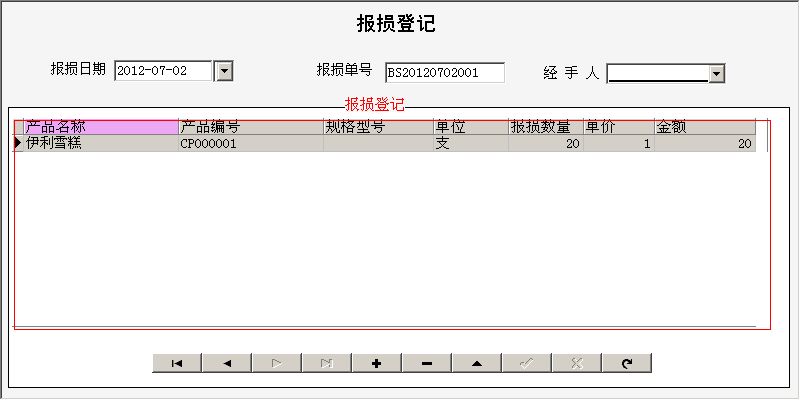
Task: Select empty 规格型号 cell in 伊利雪糕 row
Action: [x=379, y=143]
